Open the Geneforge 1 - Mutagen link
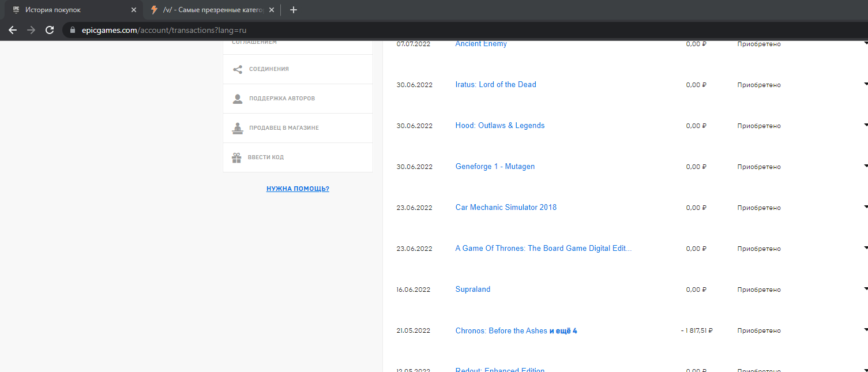 pyautogui.click(x=495, y=167)
